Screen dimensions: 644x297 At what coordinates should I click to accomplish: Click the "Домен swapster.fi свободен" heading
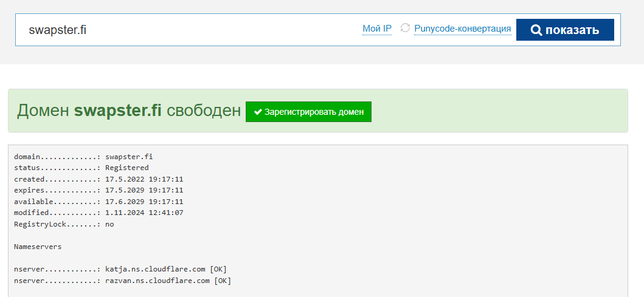[128, 111]
